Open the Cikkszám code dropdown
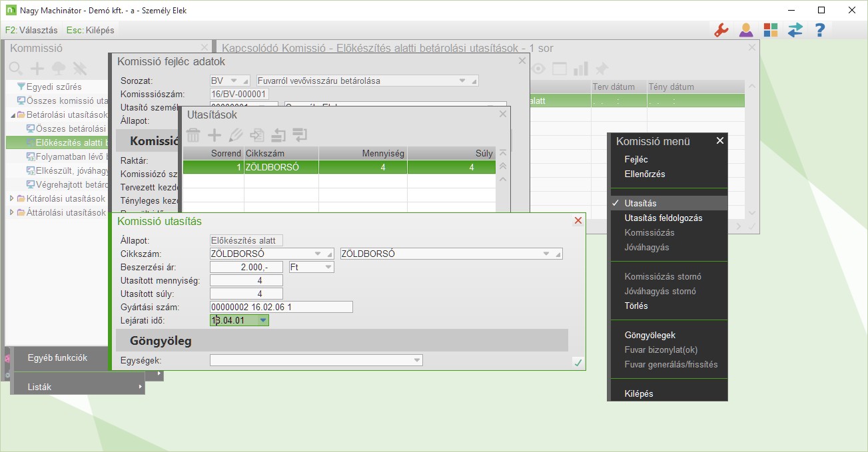Viewport: 868px width, 452px height. pyautogui.click(x=317, y=254)
